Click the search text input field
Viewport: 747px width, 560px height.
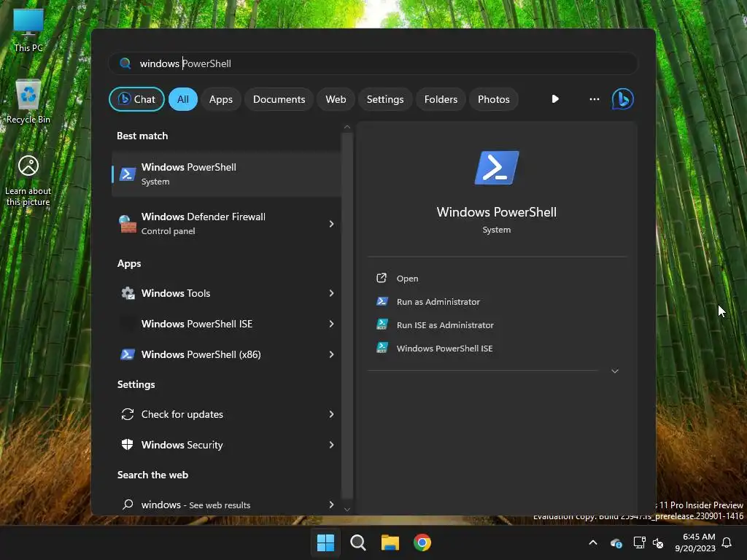coord(373,63)
